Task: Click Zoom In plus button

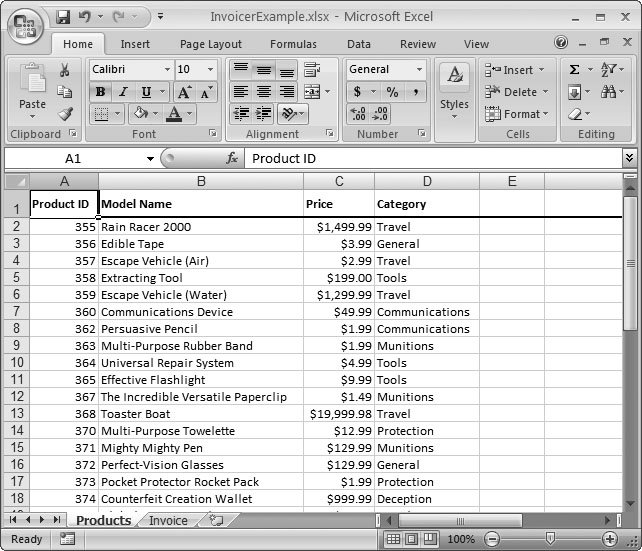Action: [610, 539]
